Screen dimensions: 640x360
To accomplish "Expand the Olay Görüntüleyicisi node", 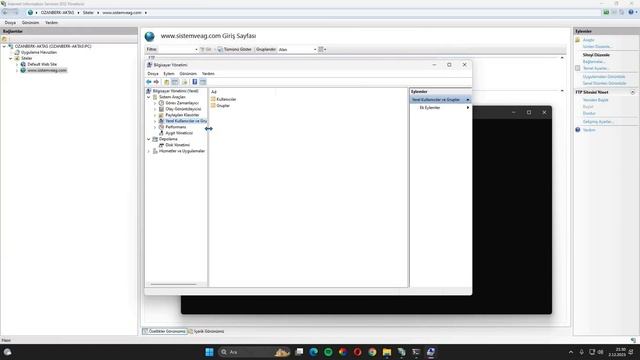I will click(x=155, y=109).
